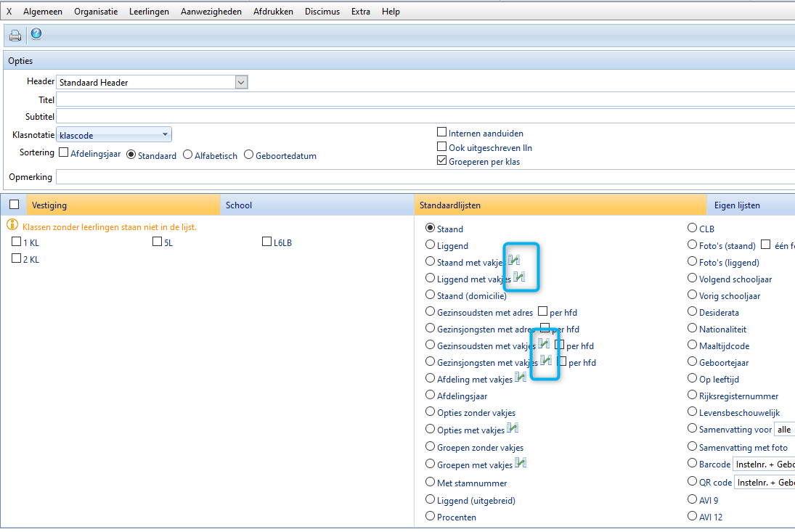The width and height of the screenshot is (795, 532).
Task: Click Excel icon beside Afdeling met vakjes
Action: pos(521,377)
